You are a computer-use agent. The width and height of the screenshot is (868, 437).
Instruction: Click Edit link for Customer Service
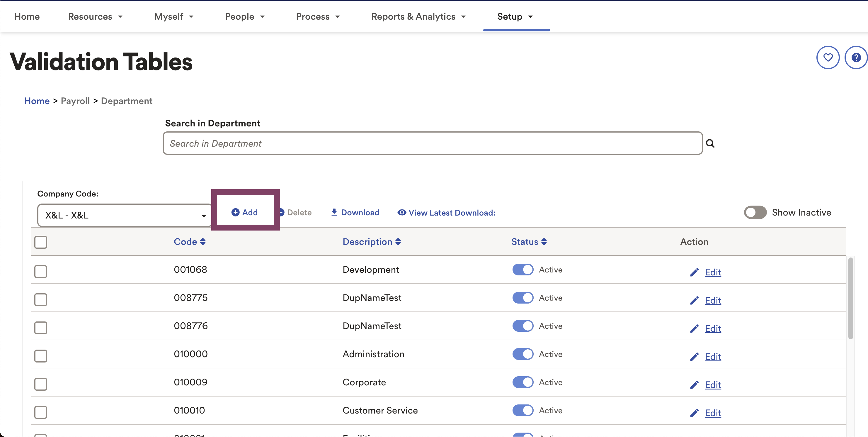click(x=713, y=413)
